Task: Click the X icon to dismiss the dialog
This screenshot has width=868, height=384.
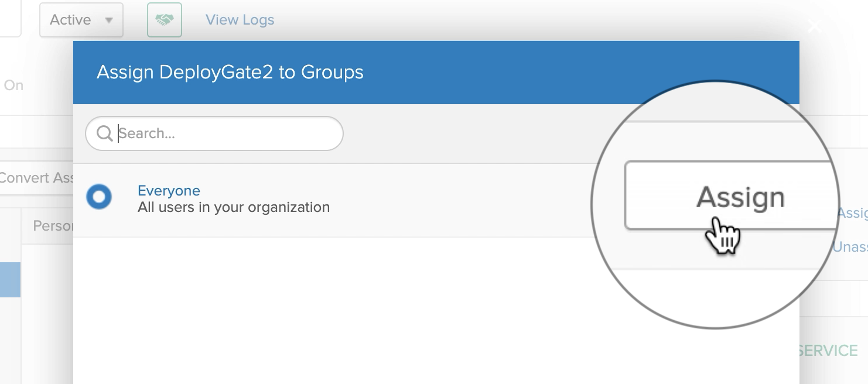Action: [814, 26]
